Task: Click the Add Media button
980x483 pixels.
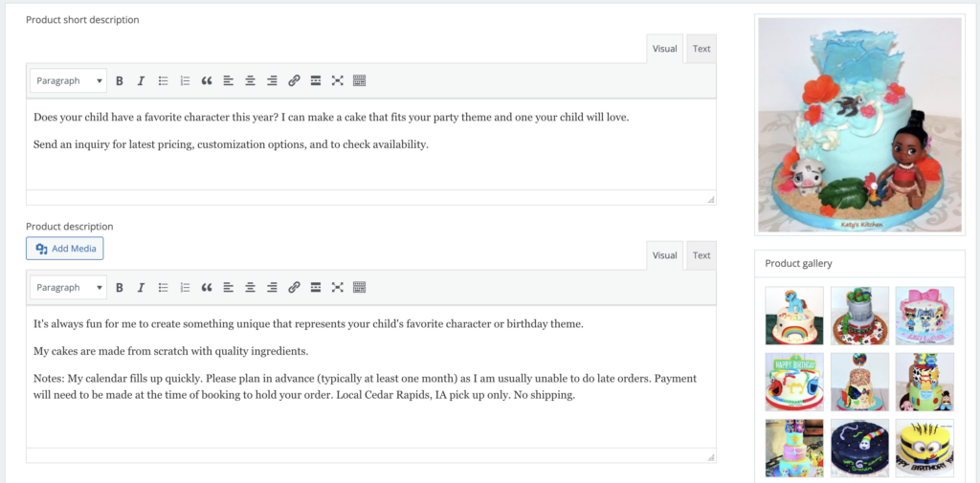Action: (x=65, y=249)
